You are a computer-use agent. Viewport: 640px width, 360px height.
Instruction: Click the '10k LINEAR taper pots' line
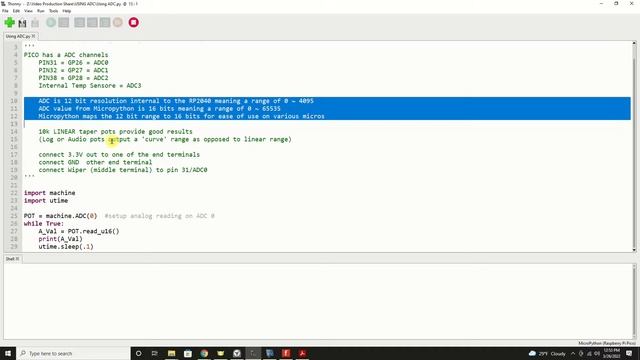[x=116, y=131]
